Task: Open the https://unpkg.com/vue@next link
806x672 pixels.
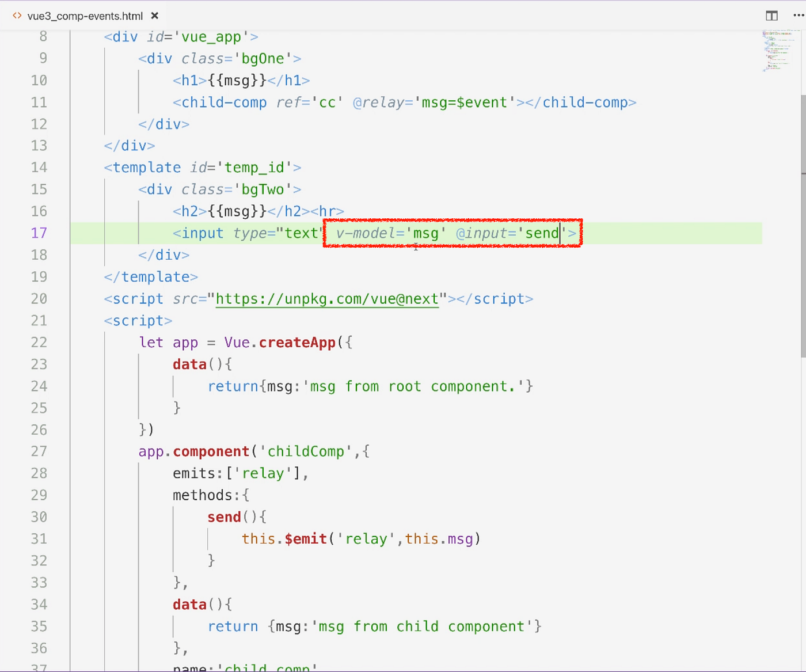Action: (327, 299)
